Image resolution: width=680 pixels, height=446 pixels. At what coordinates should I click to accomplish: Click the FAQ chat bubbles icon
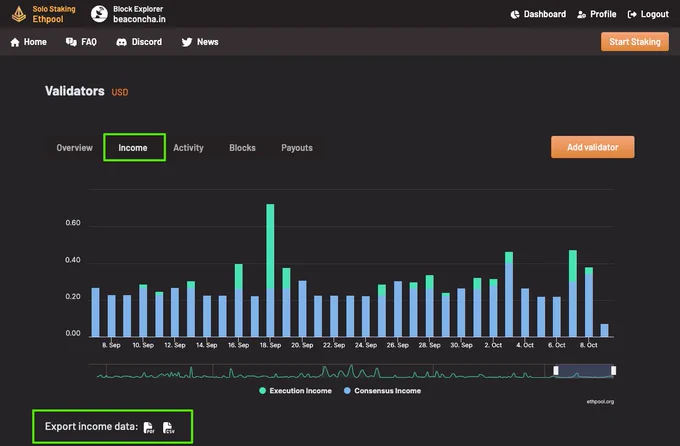(x=71, y=42)
